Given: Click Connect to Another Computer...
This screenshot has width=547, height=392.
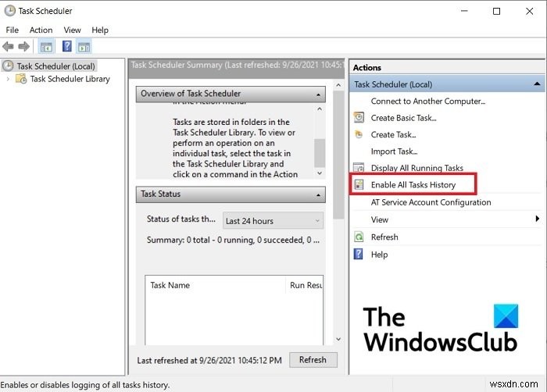Looking at the screenshot, I should (428, 102).
